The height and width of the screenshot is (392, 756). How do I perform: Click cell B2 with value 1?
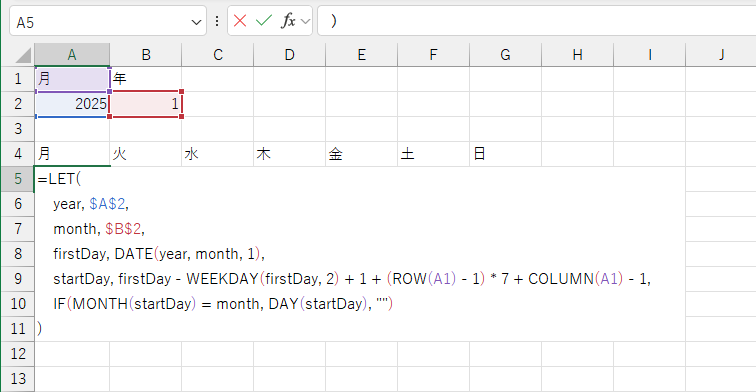coord(146,104)
